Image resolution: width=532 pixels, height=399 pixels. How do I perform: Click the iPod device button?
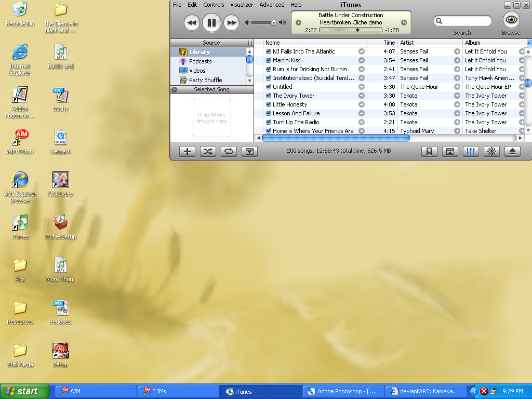click(429, 151)
